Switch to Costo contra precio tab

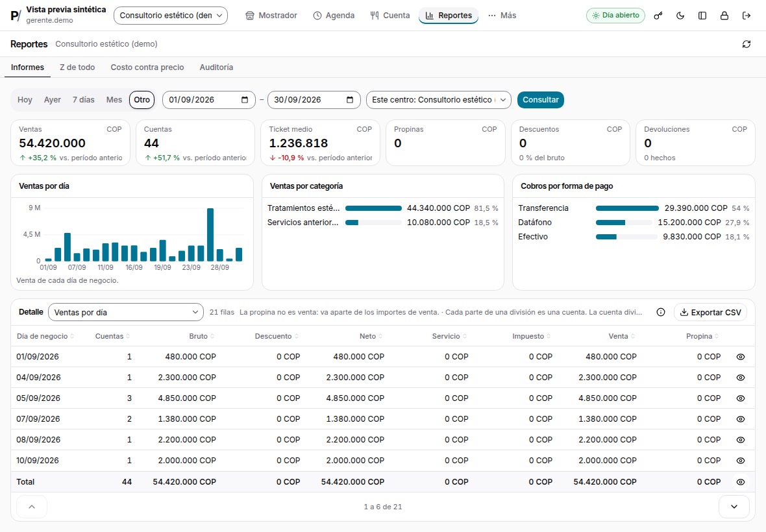pyautogui.click(x=147, y=67)
